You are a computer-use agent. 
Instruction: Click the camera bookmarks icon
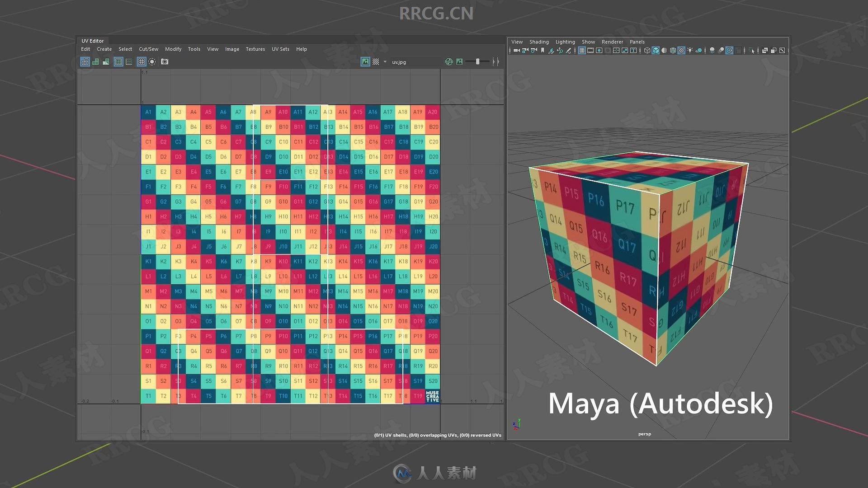pyautogui.click(x=542, y=51)
